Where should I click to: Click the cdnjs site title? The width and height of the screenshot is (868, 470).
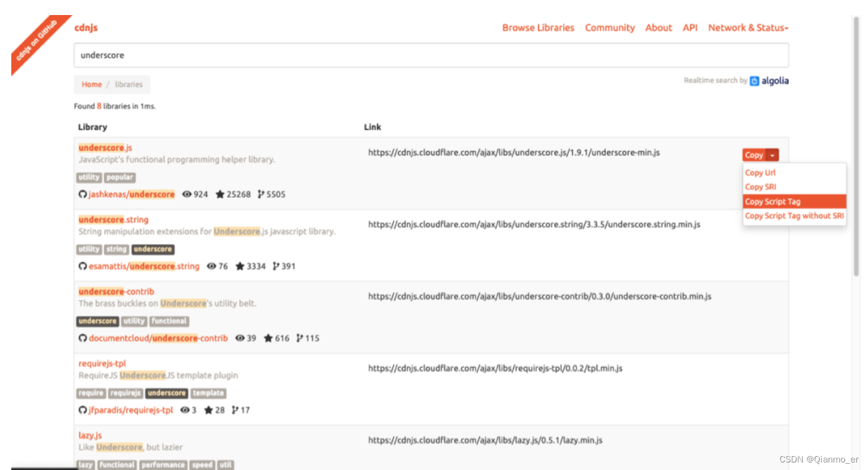point(86,28)
